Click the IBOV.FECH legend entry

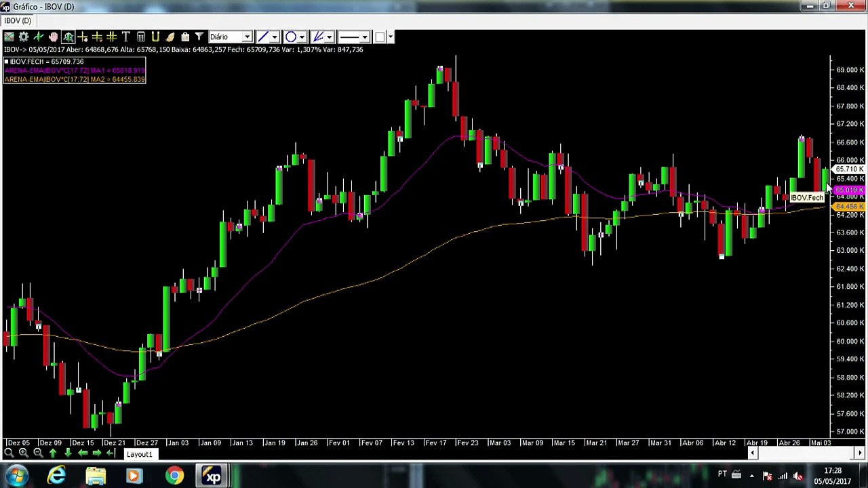coord(44,62)
